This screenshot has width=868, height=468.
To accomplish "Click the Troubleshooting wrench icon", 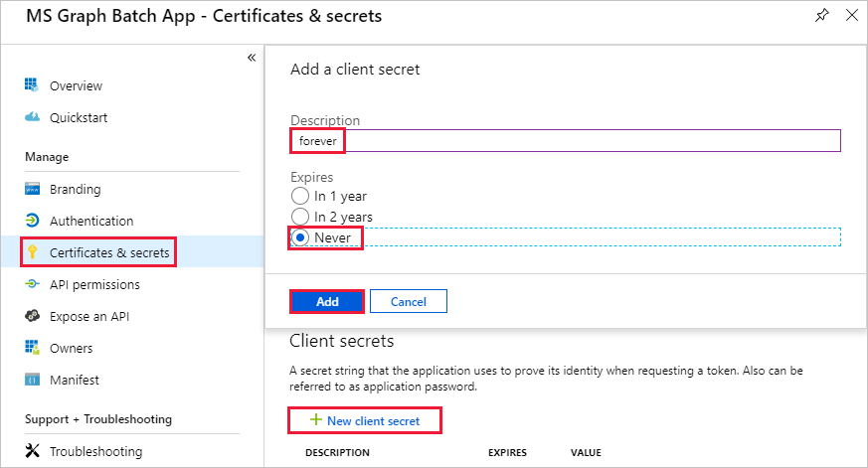I will 32,450.
